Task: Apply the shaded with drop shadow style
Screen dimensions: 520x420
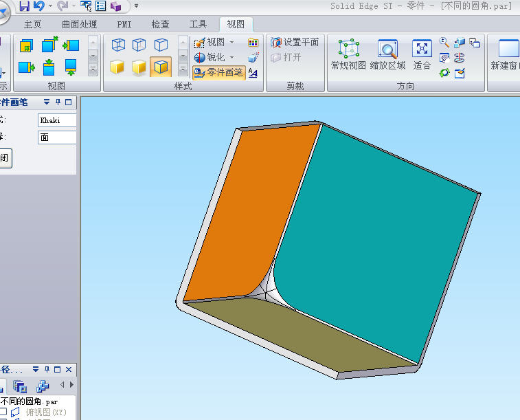Action: [x=139, y=67]
